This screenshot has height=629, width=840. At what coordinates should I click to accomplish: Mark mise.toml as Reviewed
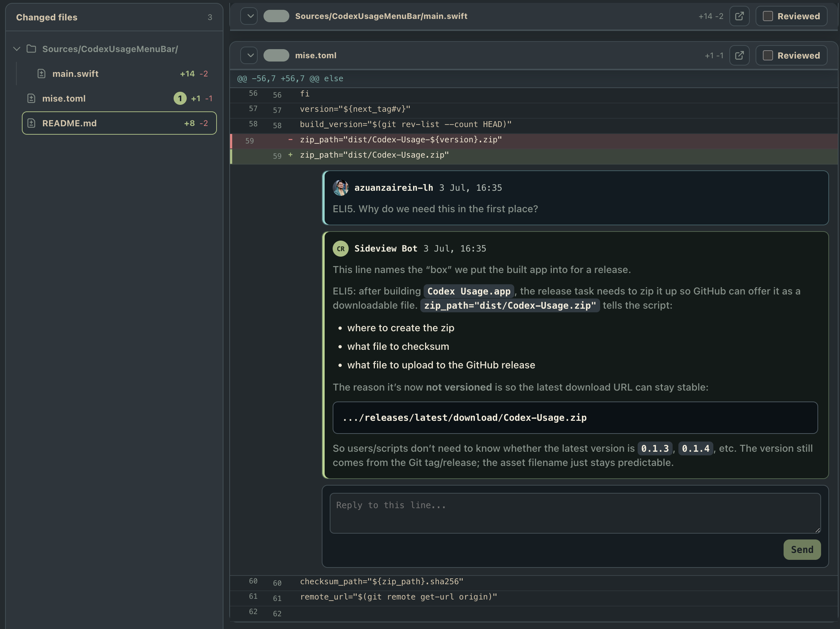coord(791,55)
